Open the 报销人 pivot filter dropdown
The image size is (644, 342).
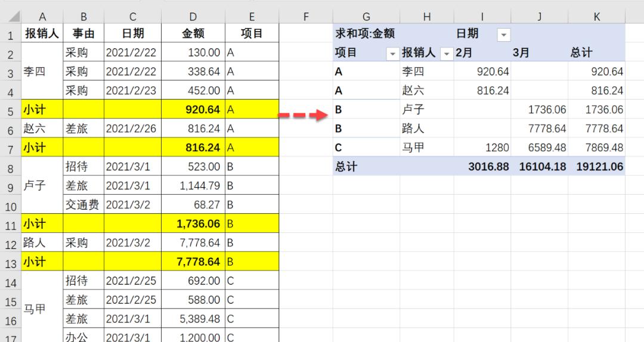click(x=447, y=54)
